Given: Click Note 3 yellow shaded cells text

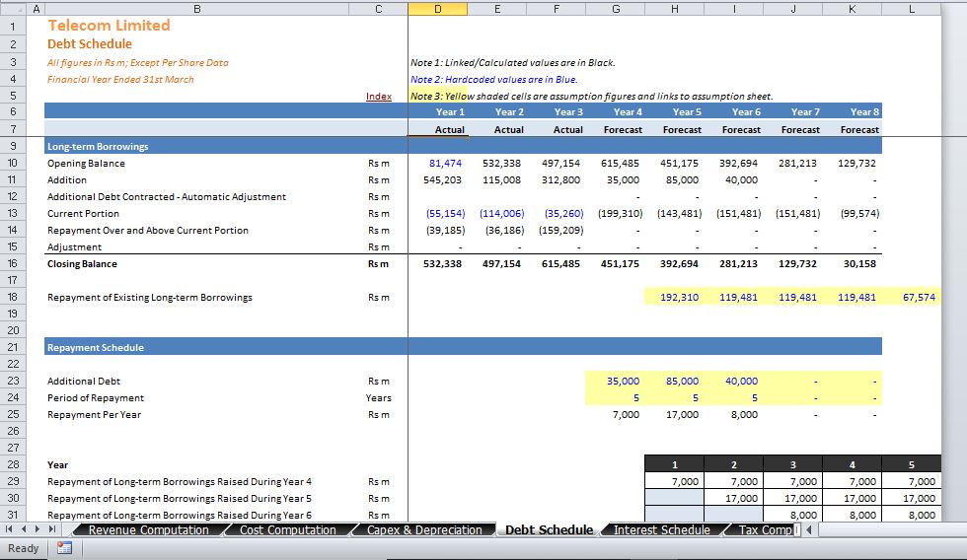Looking at the screenshot, I should (x=591, y=96).
